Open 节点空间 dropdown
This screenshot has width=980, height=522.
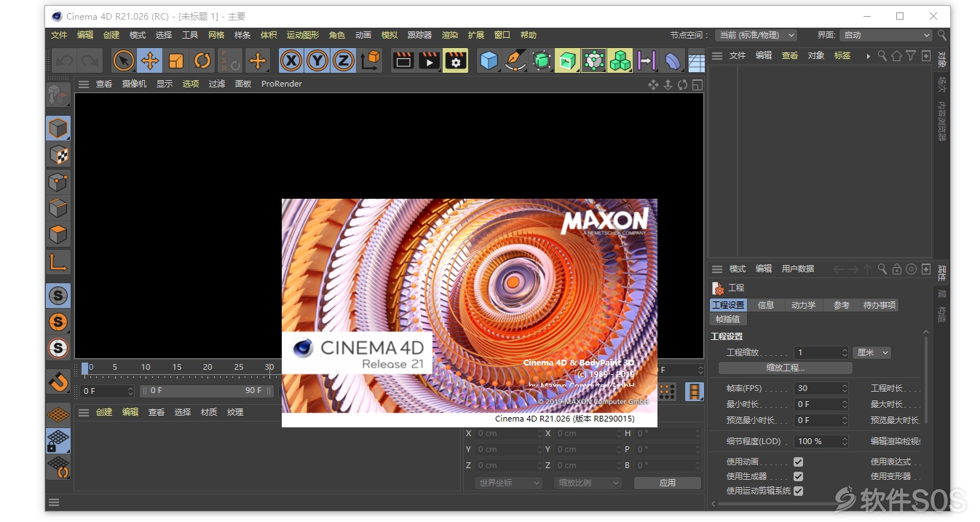[x=756, y=35]
